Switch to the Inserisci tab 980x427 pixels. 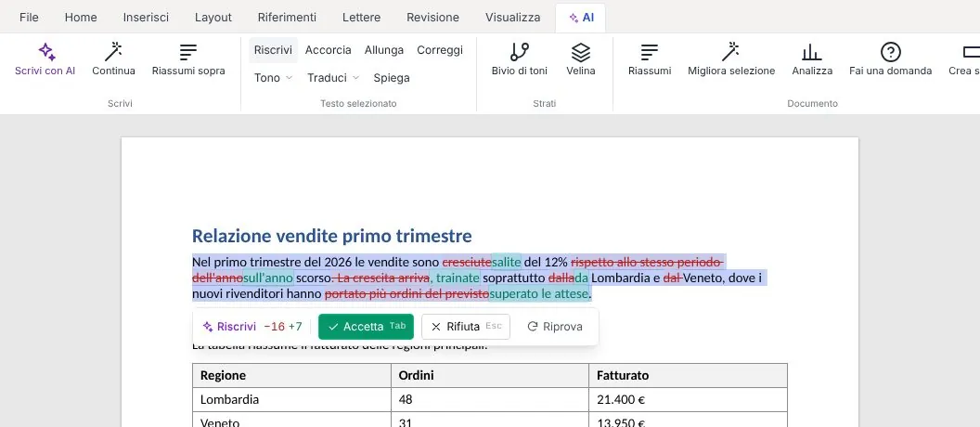[x=146, y=18]
